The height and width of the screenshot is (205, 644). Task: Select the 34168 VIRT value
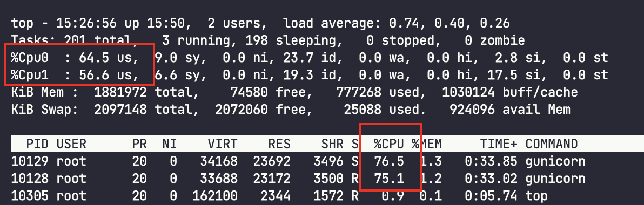click(x=219, y=161)
